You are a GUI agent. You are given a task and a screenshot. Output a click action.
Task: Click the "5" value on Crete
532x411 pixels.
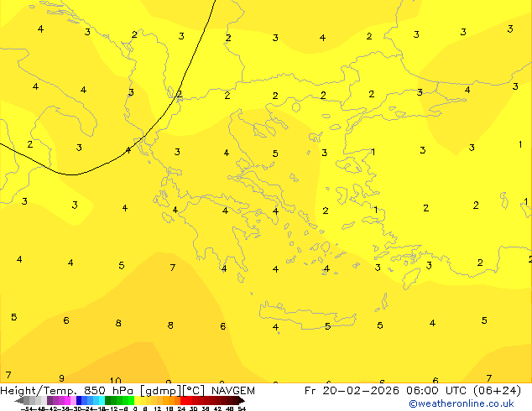pyautogui.click(x=327, y=326)
